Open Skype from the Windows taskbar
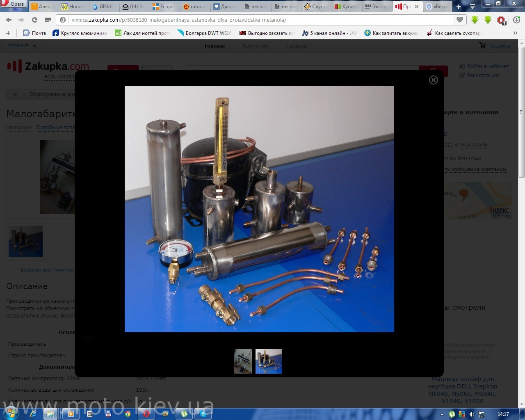This screenshot has width=525, height=420. [203, 414]
